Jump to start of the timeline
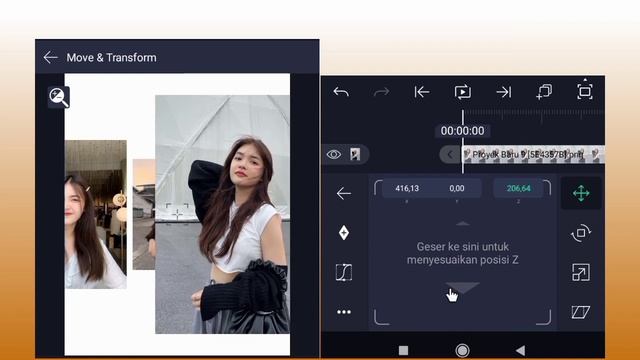 (422, 92)
